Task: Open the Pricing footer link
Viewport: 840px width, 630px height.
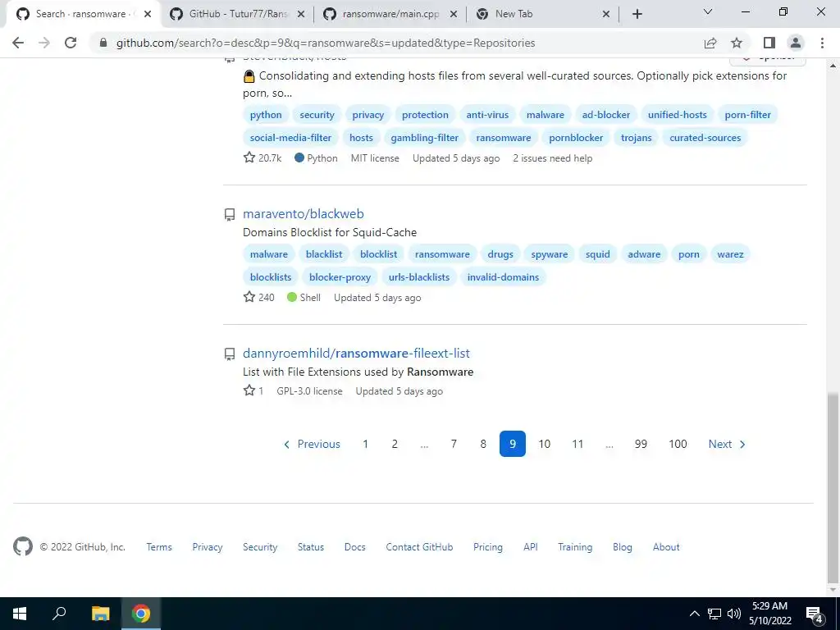Action: [x=488, y=547]
